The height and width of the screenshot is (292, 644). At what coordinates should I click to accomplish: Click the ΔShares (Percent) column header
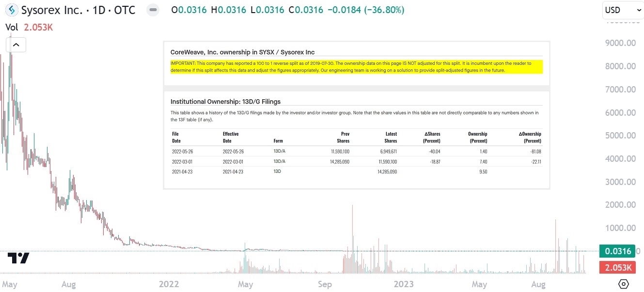[431, 137]
